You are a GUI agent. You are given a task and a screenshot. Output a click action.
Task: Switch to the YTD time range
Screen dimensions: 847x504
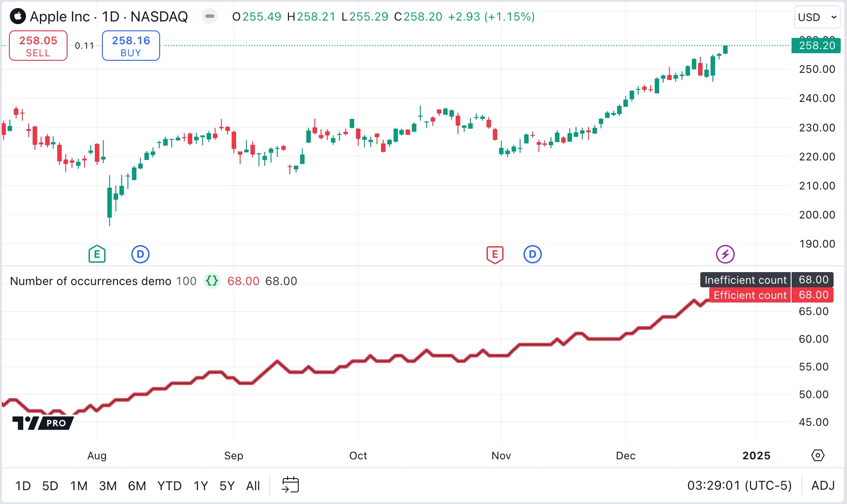click(x=169, y=486)
